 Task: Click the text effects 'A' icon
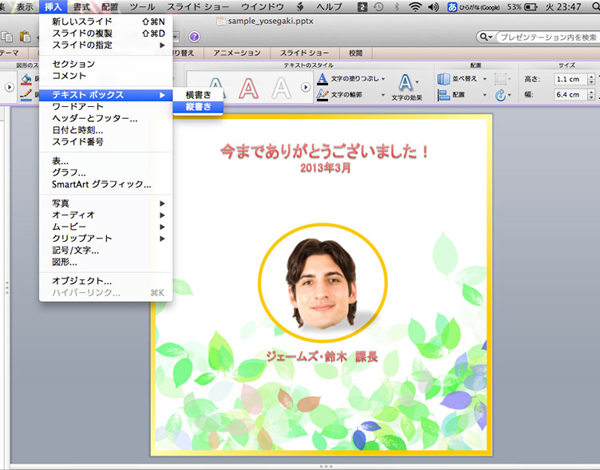(407, 81)
